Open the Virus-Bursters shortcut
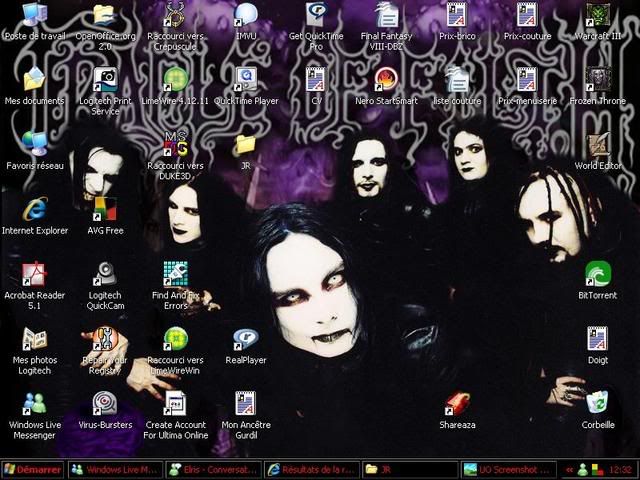 (105, 403)
